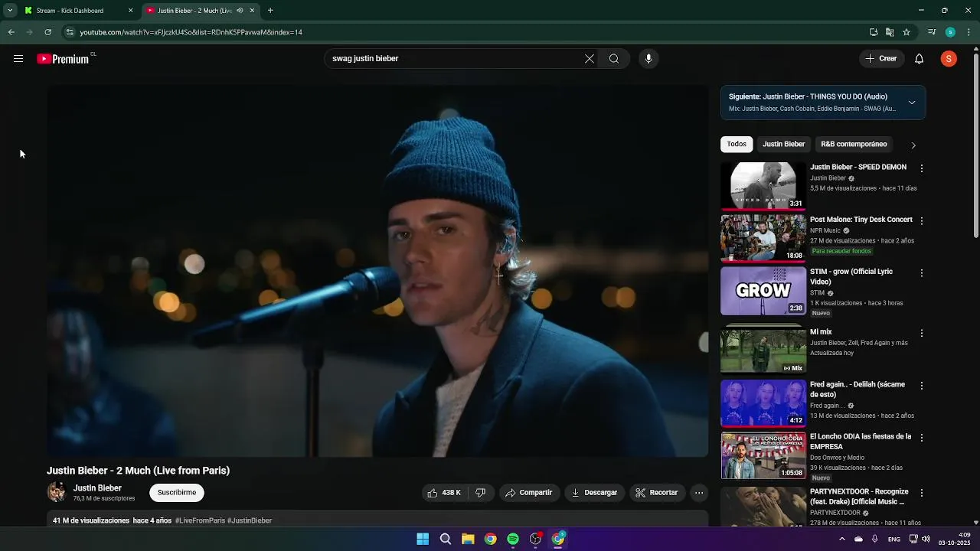Open Post Malone Tiny Desk thumbnail

coord(763,238)
